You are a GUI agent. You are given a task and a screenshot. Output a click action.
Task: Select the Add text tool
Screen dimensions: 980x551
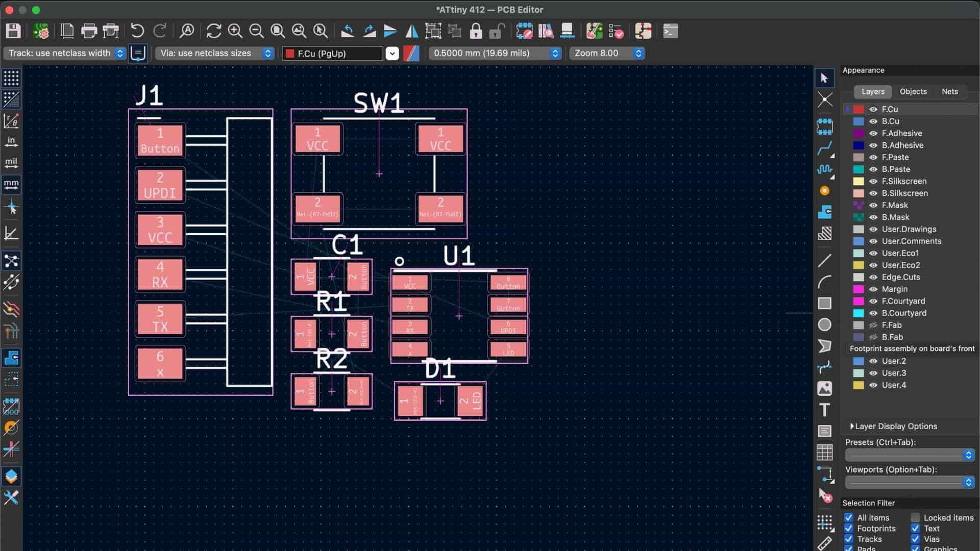[x=824, y=410]
